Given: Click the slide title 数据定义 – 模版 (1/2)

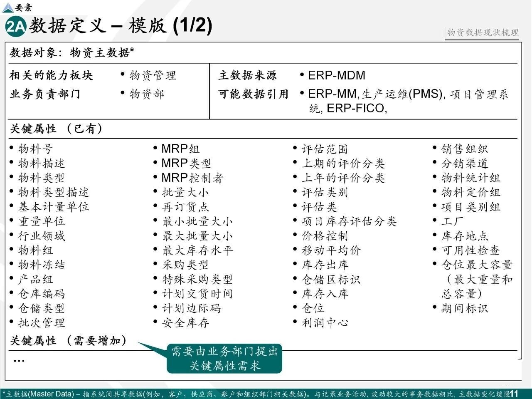Looking at the screenshot, I should tap(121, 26).
